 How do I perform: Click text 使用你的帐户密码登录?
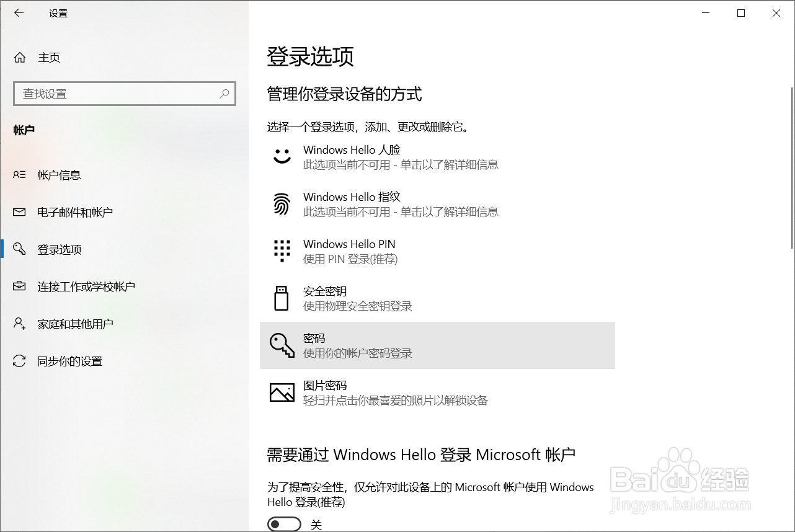coord(358,353)
